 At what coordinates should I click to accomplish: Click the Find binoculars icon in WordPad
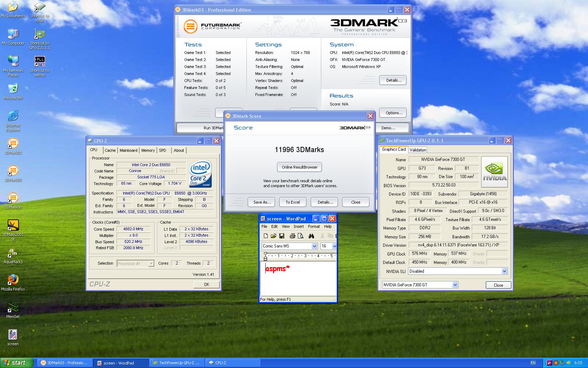click(x=311, y=236)
